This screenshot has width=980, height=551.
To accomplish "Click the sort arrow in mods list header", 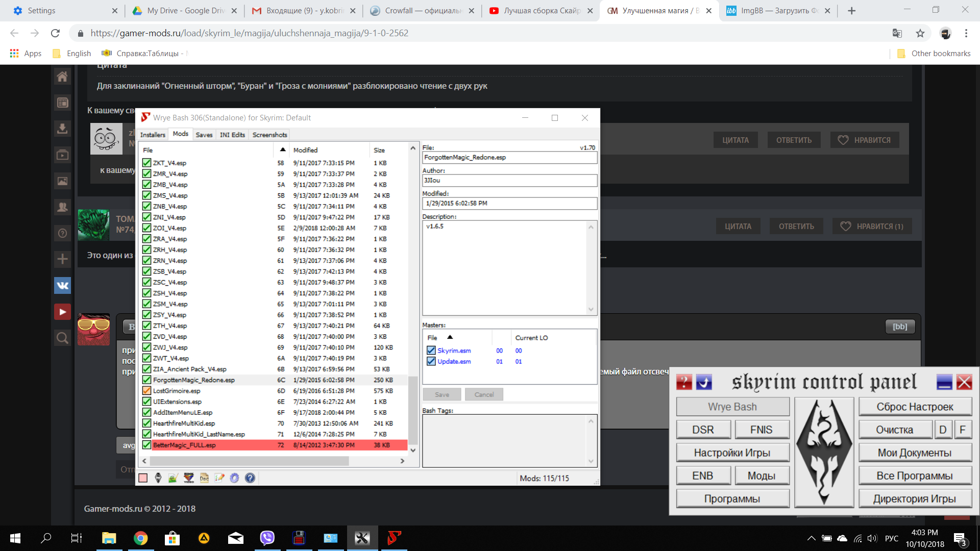I will pos(282,149).
